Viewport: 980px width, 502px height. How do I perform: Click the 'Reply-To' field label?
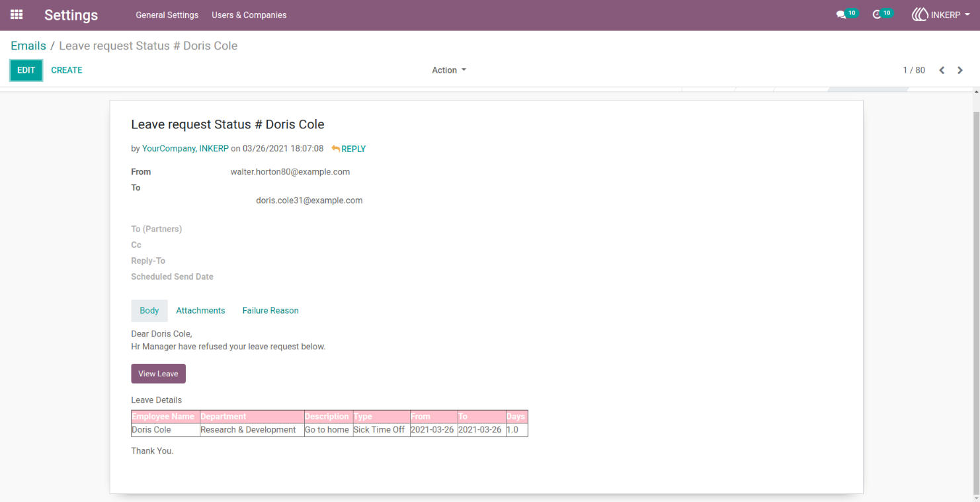pos(148,261)
